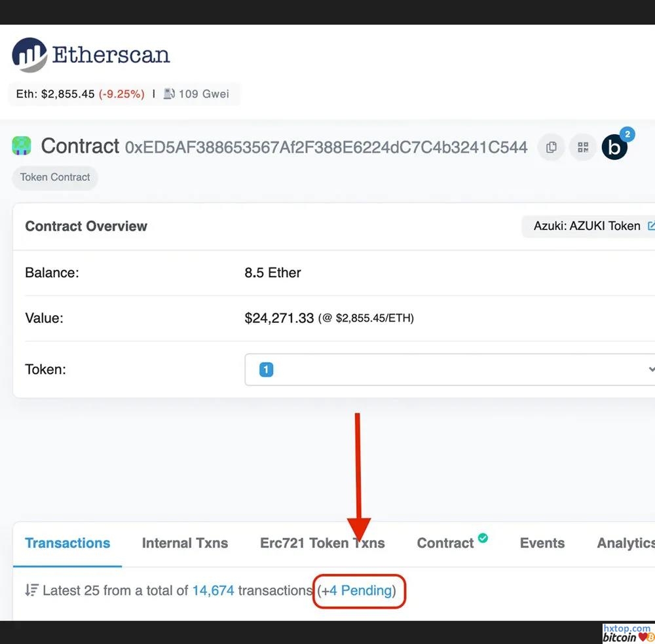Open the Analytics tab
Screen dimensions: 655x644
(625, 543)
